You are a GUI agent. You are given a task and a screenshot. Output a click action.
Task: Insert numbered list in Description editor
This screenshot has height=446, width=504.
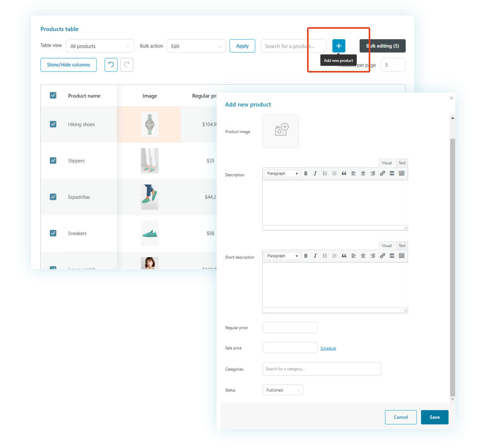(x=334, y=173)
